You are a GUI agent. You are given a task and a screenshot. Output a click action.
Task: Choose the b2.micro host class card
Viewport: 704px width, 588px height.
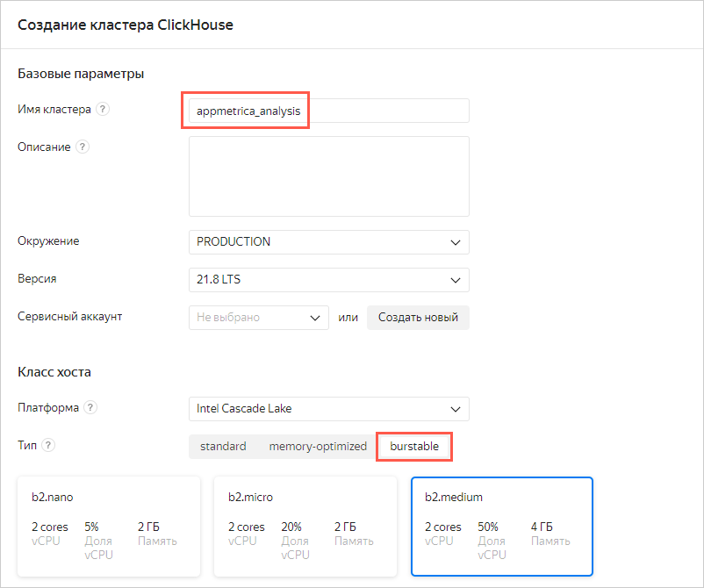305,527
